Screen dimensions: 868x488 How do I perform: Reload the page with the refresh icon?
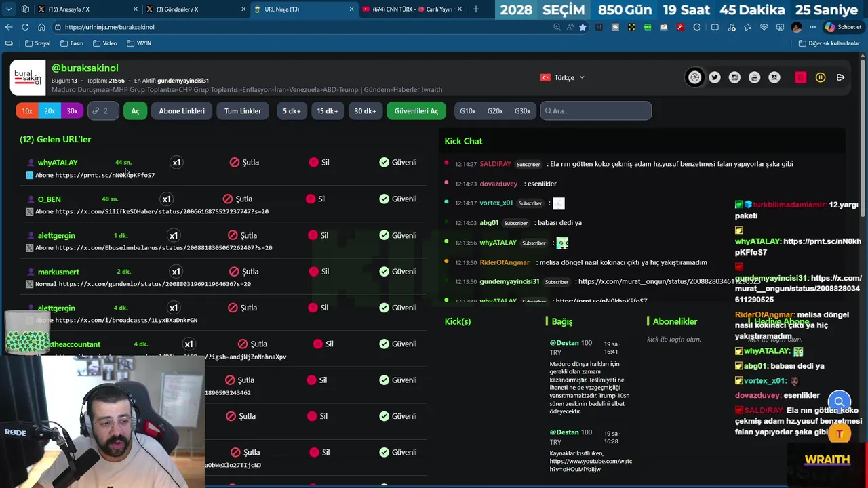pos(25,27)
